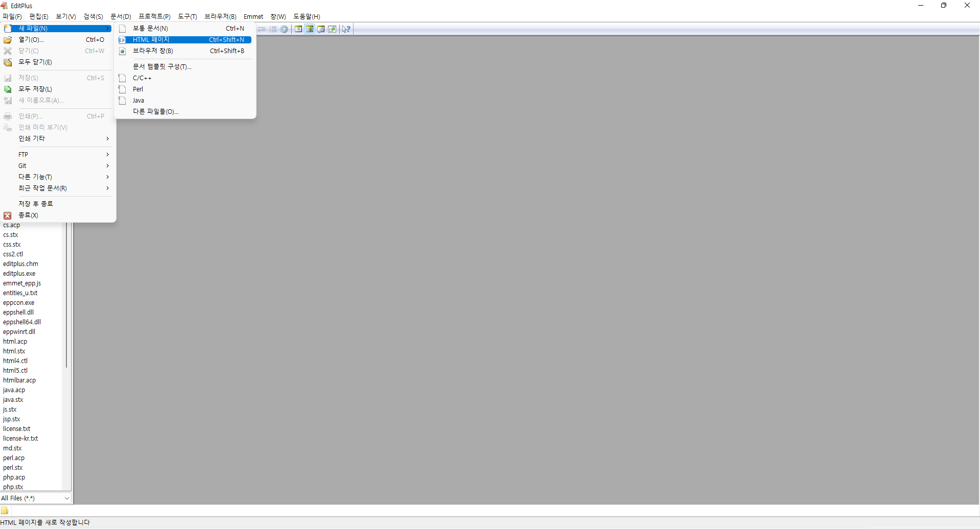Select htmlbar.acp in the file list
This screenshot has width=980, height=529.
(19, 380)
